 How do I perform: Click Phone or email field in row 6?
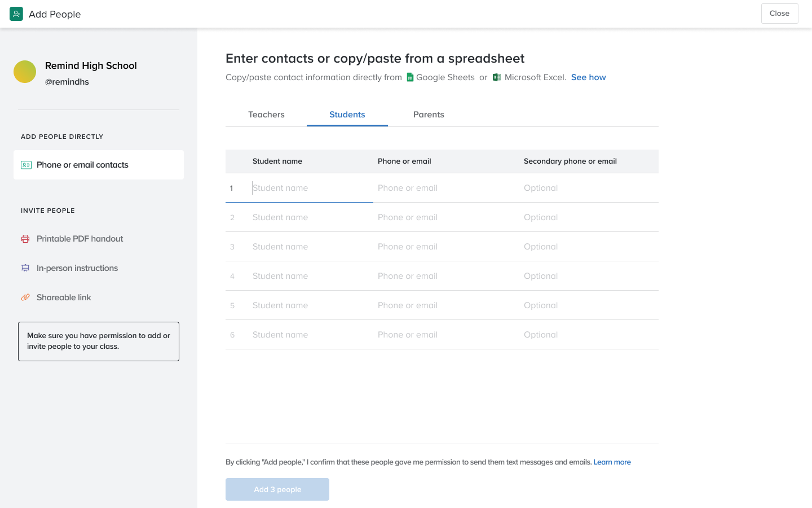point(446,335)
